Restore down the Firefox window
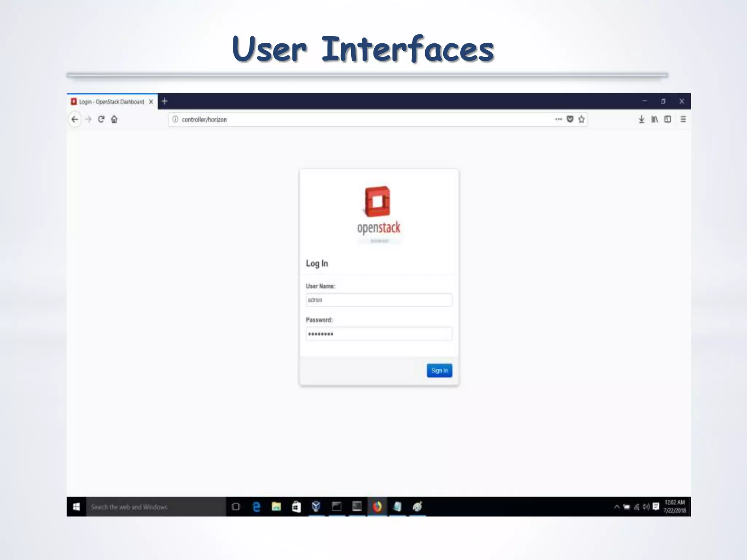Screen dimensions: 747x560 point(663,101)
